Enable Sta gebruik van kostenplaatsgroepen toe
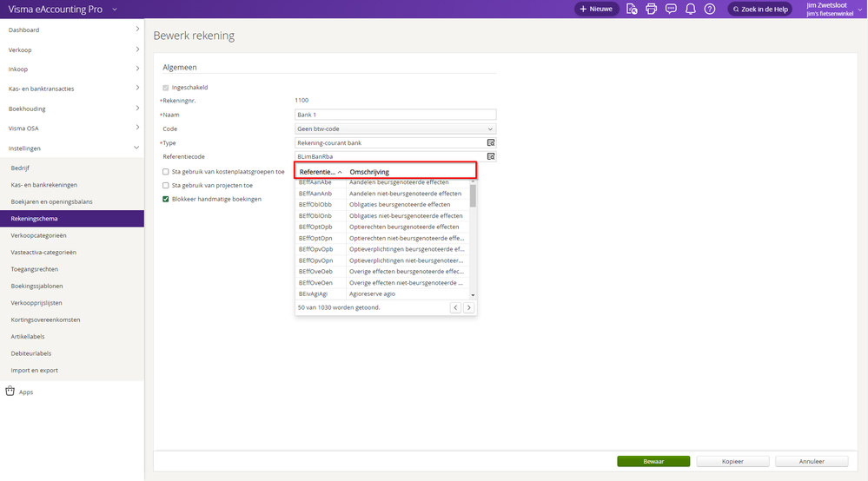 coord(165,171)
